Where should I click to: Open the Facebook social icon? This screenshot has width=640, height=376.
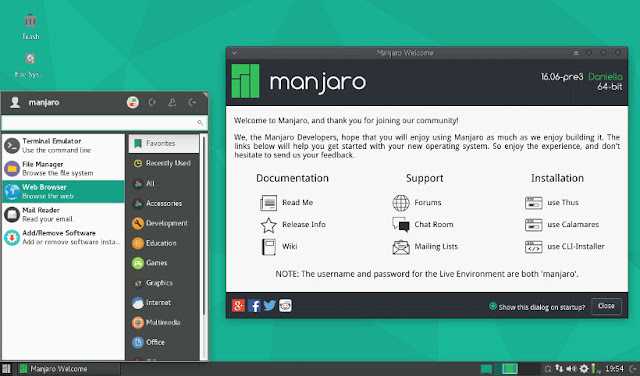[254, 305]
